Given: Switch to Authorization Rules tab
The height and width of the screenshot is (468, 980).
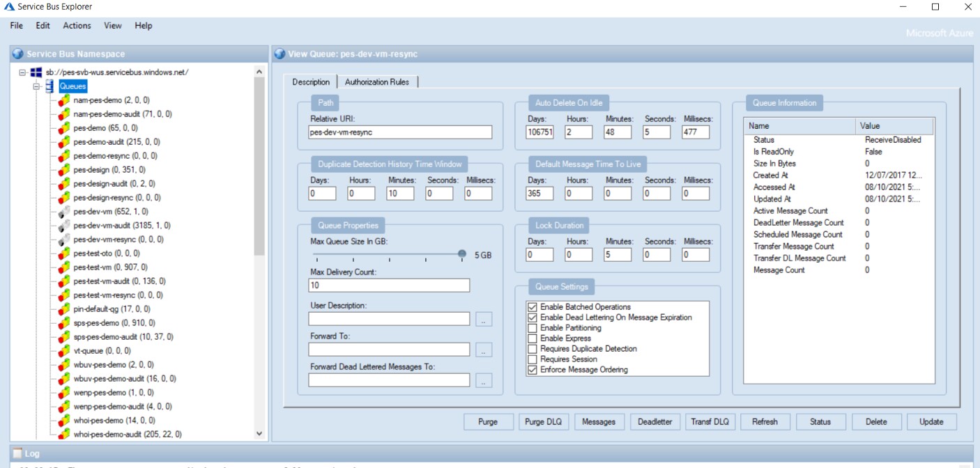Looking at the screenshot, I should (377, 82).
